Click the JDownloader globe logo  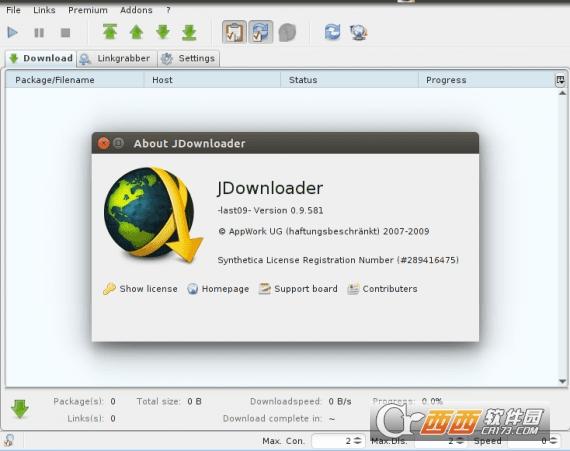[153, 214]
